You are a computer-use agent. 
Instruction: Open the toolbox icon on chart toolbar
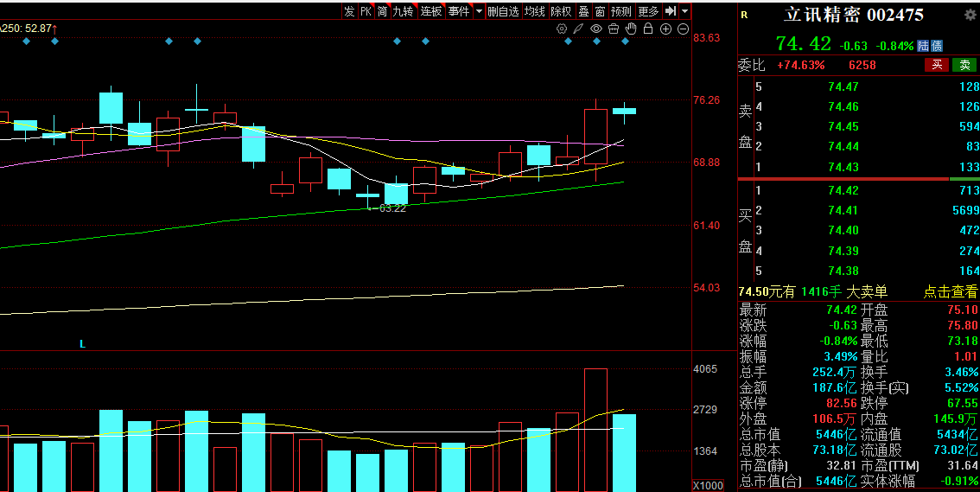(613, 29)
